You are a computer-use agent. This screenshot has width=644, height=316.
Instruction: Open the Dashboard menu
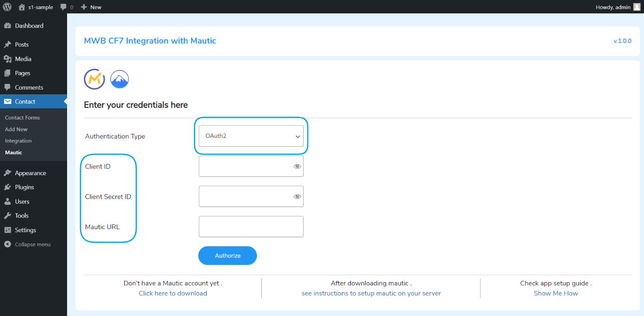click(x=34, y=26)
